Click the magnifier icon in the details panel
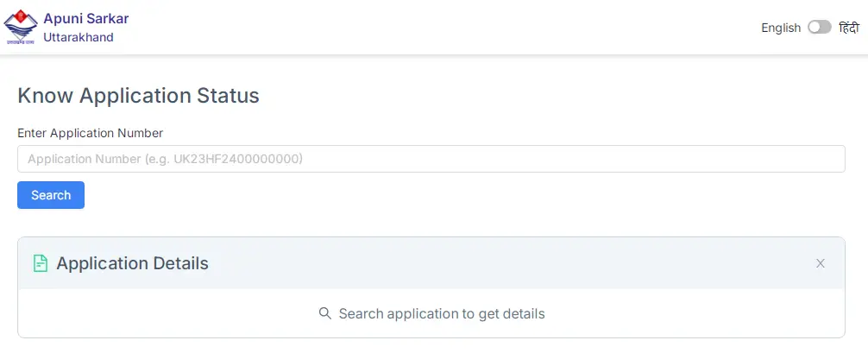The height and width of the screenshot is (353, 868). click(325, 313)
